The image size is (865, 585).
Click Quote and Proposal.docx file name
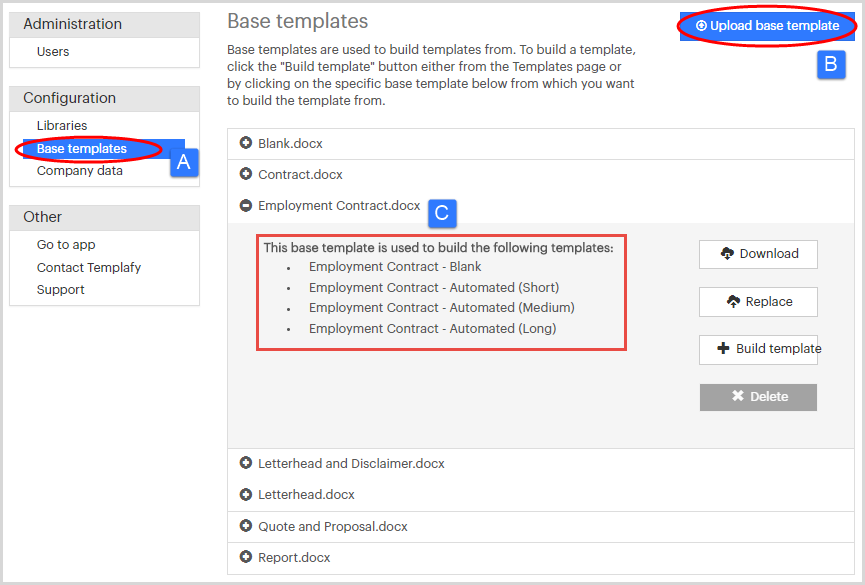(333, 526)
